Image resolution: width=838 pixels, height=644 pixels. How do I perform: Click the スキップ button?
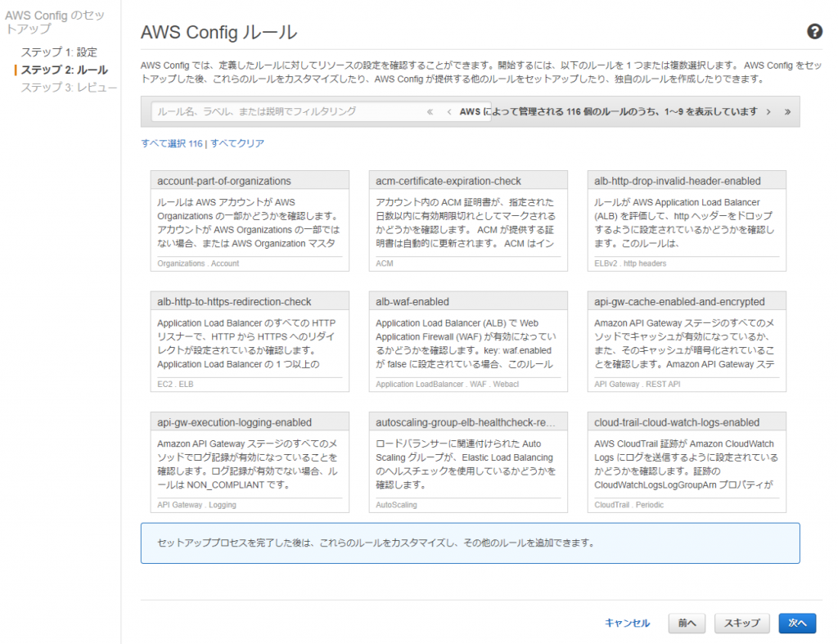(x=741, y=624)
